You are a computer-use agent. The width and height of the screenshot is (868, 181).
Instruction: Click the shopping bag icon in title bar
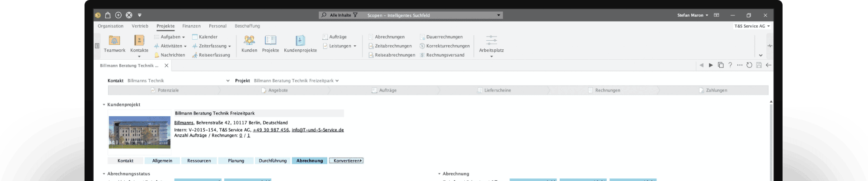pos(108,15)
